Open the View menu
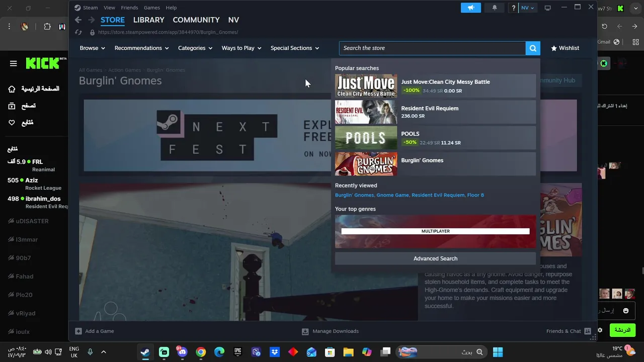Viewport: 644px width, 362px height. [x=109, y=8]
